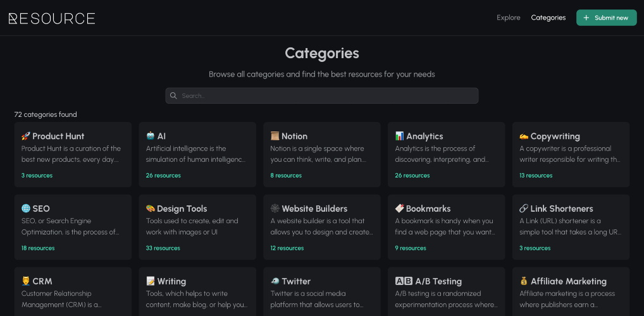This screenshot has height=316, width=644.
Task: Click '26 resources' under AI
Action: [163, 176]
